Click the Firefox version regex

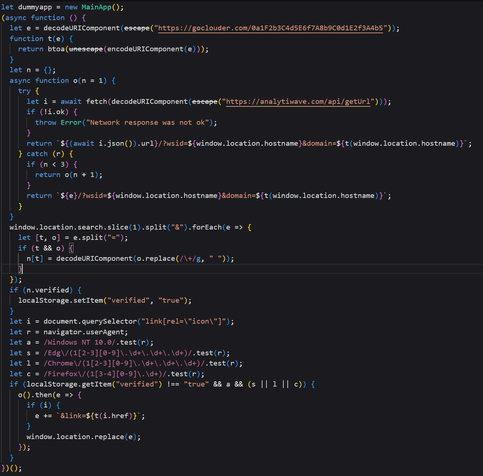(105, 374)
